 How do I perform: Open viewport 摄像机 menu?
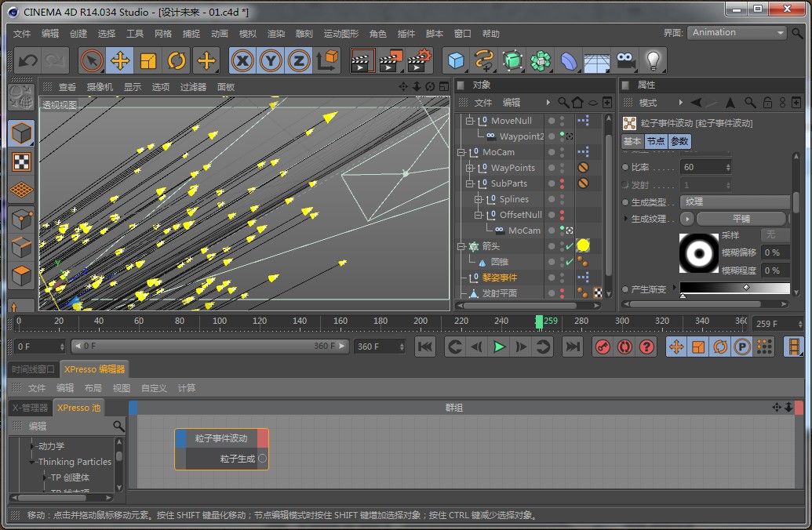(x=100, y=87)
